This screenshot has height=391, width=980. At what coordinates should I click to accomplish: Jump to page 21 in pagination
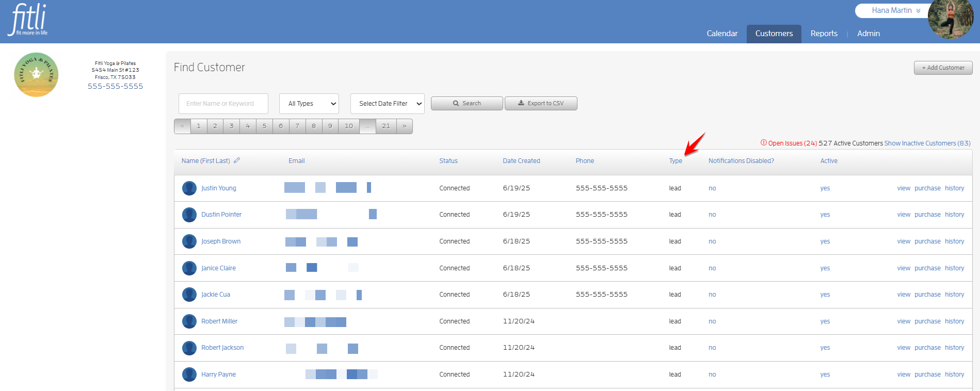[x=386, y=126]
